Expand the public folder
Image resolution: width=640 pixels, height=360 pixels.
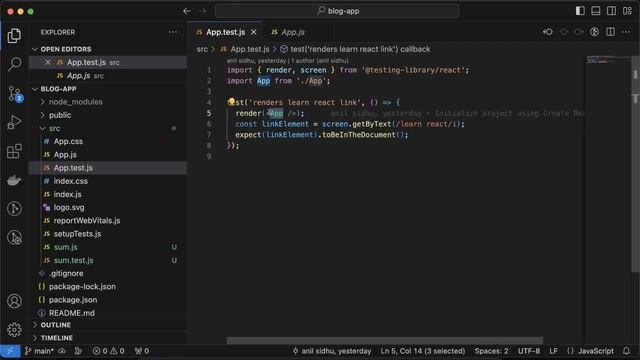(x=108, y=115)
